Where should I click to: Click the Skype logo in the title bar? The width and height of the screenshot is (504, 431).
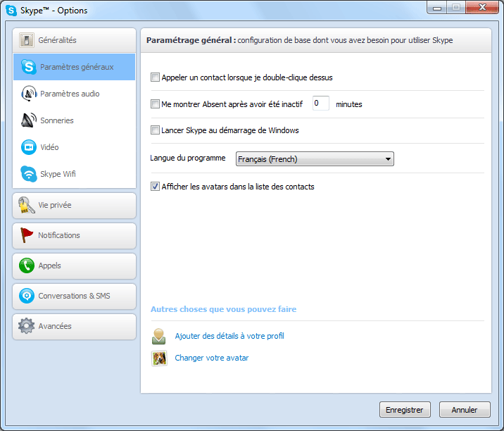point(11,11)
